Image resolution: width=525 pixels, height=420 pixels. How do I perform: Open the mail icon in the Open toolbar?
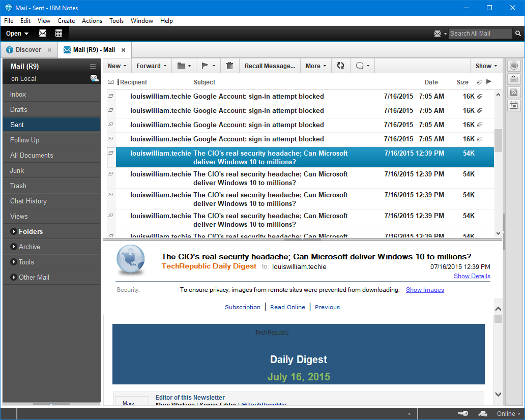click(43, 33)
